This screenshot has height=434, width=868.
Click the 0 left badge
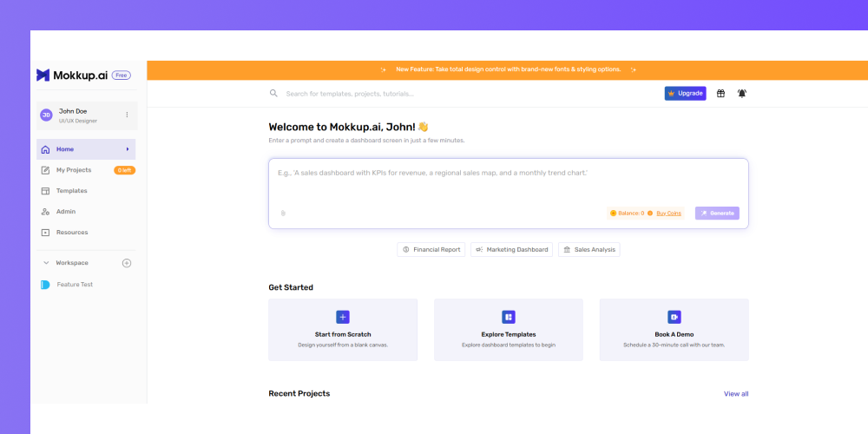point(124,170)
